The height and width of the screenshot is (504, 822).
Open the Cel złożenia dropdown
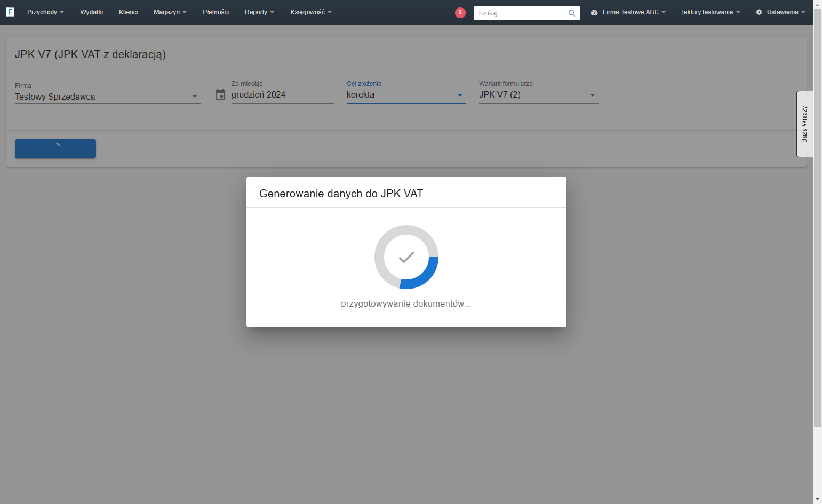406,95
